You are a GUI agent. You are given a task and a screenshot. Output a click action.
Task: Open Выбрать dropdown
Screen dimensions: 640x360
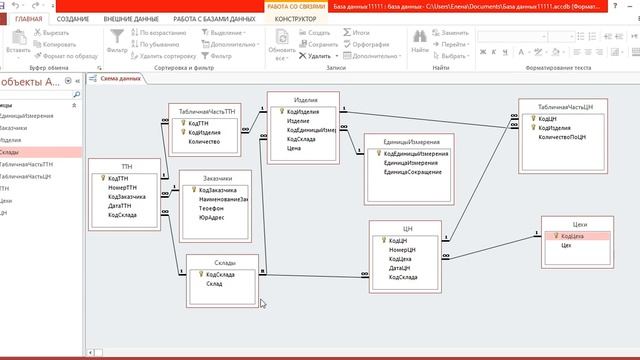pyautogui.click(x=451, y=56)
